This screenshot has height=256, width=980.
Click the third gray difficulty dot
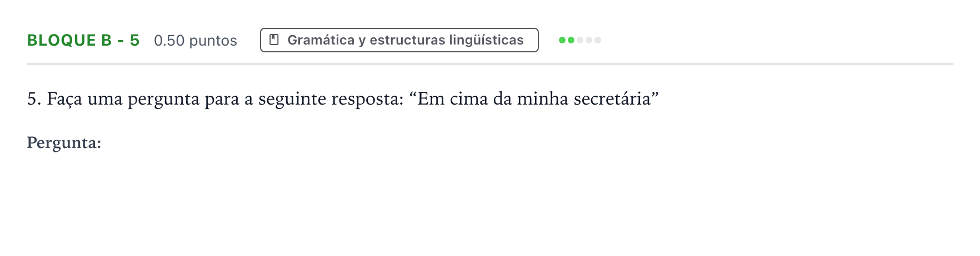click(x=580, y=40)
